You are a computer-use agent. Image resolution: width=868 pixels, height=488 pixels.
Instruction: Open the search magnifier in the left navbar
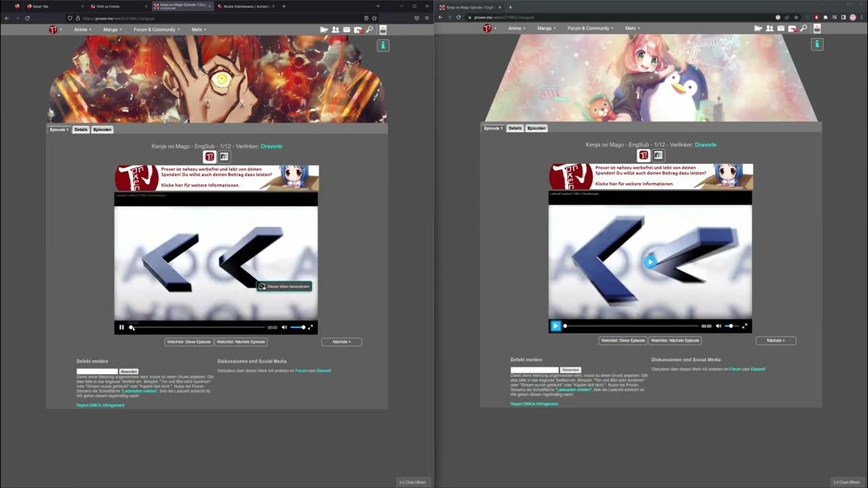click(x=370, y=30)
